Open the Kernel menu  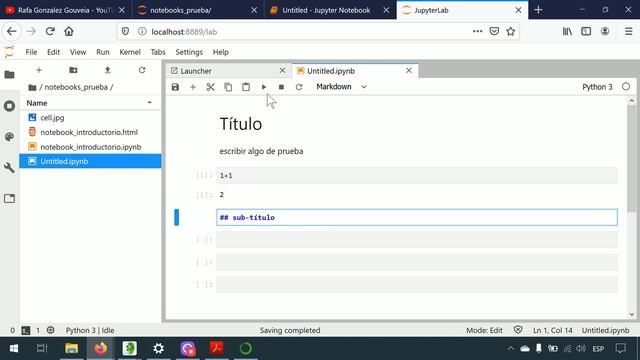coord(130,52)
